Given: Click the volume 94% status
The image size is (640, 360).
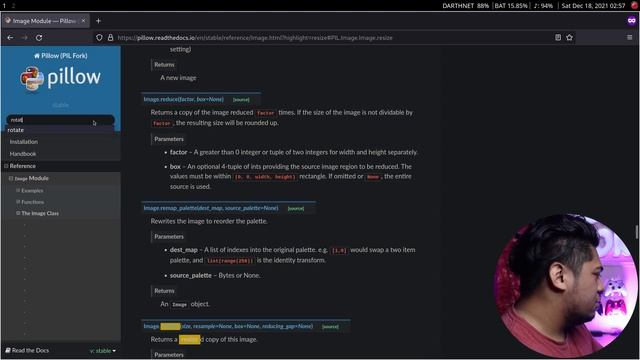Looking at the screenshot, I should click(x=543, y=6).
